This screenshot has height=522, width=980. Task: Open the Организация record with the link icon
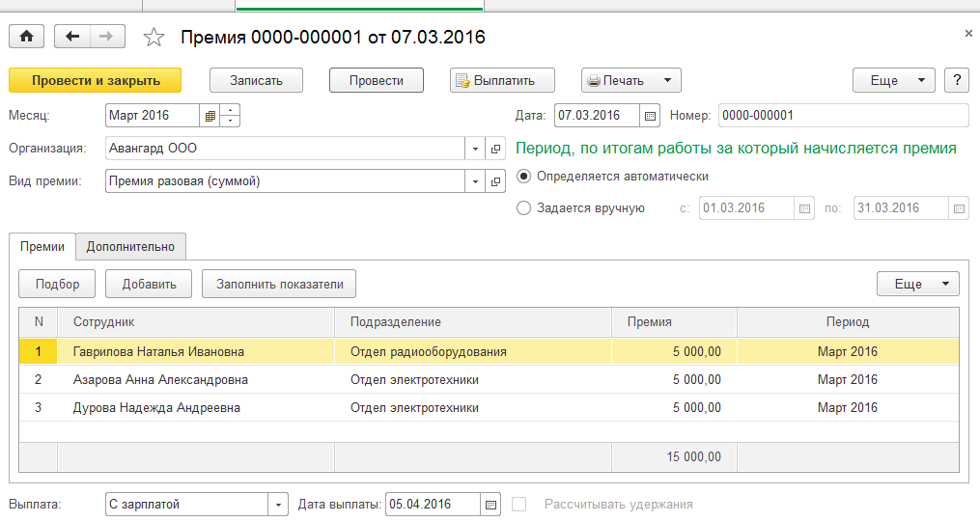(495, 149)
